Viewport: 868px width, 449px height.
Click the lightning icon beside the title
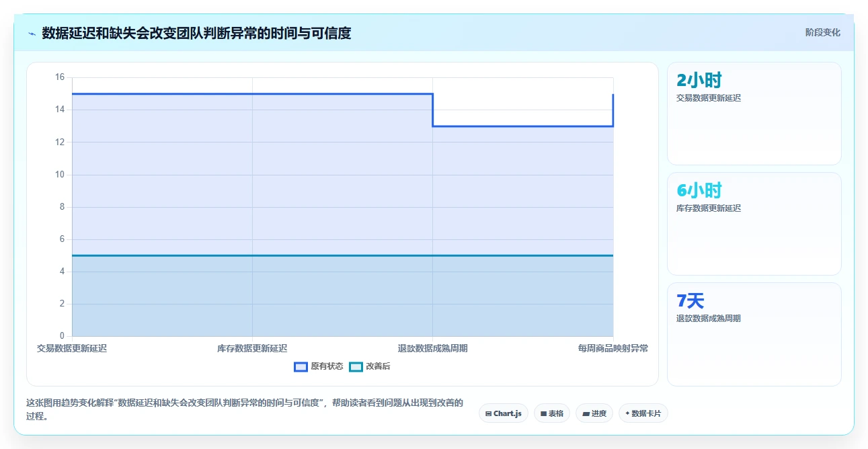coord(32,34)
